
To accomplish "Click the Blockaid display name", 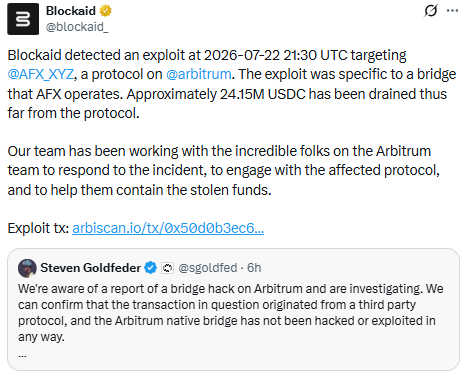I will point(71,11).
